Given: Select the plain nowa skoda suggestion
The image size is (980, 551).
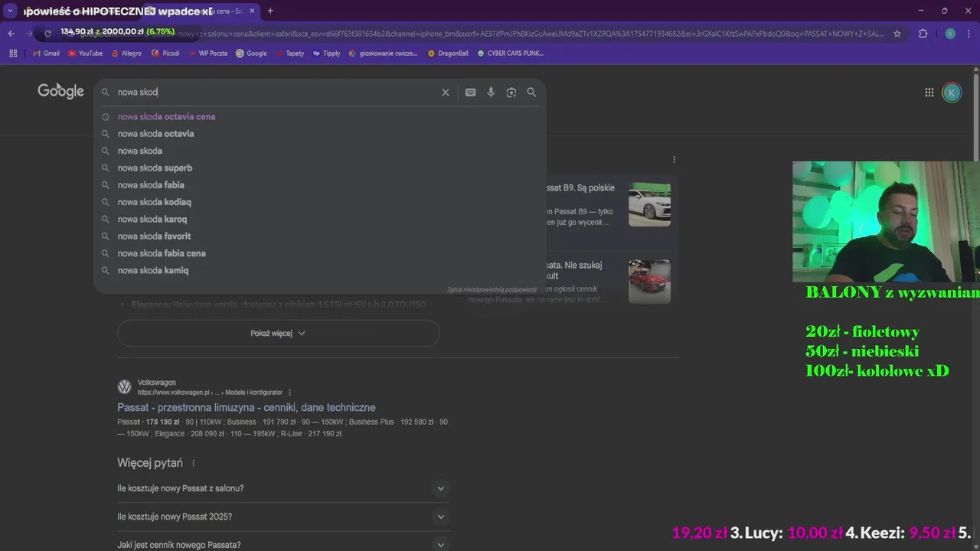Looking at the screenshot, I should coord(320,151).
